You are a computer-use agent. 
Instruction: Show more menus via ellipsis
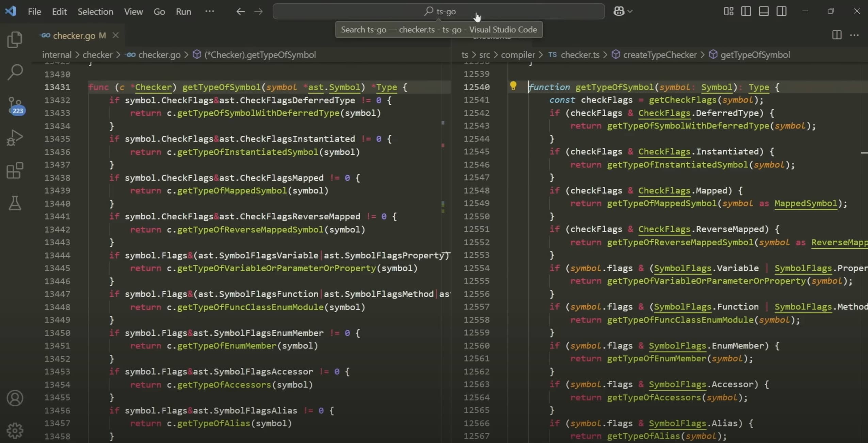pyautogui.click(x=210, y=11)
